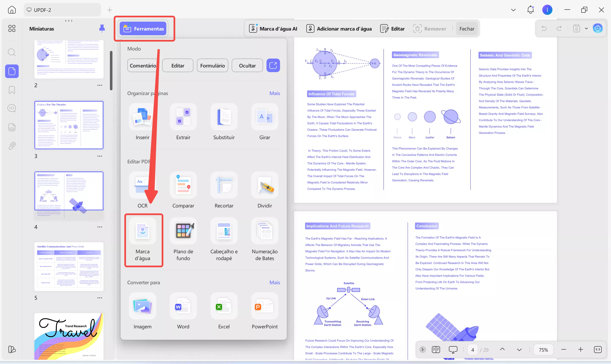Click the page number input field
611x364 pixels.
click(x=472, y=350)
